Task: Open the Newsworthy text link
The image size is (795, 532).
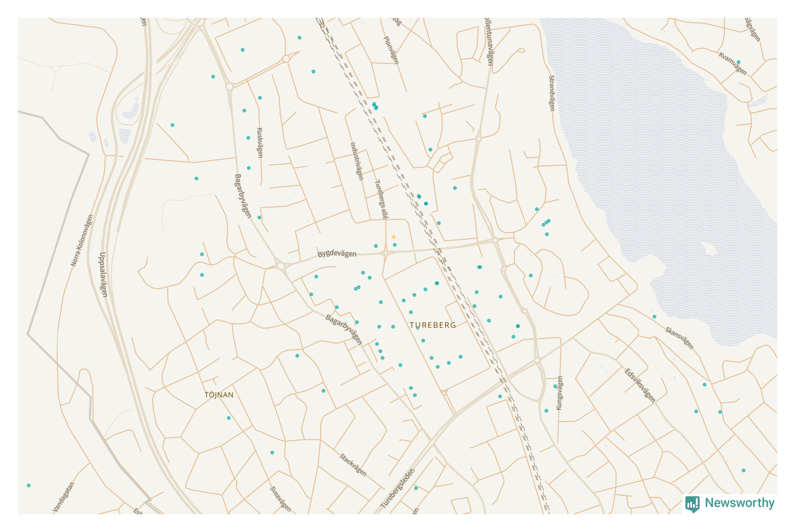Action: (x=739, y=503)
